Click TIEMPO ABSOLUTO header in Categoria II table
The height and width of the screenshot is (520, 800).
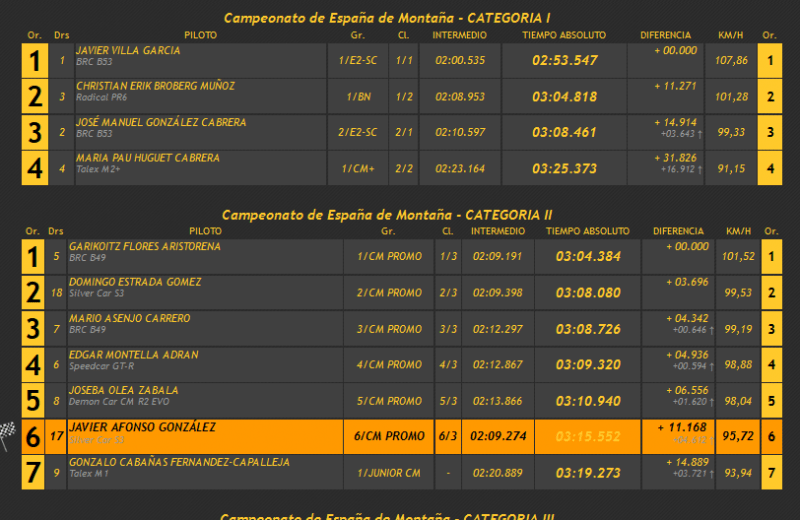tap(588, 231)
